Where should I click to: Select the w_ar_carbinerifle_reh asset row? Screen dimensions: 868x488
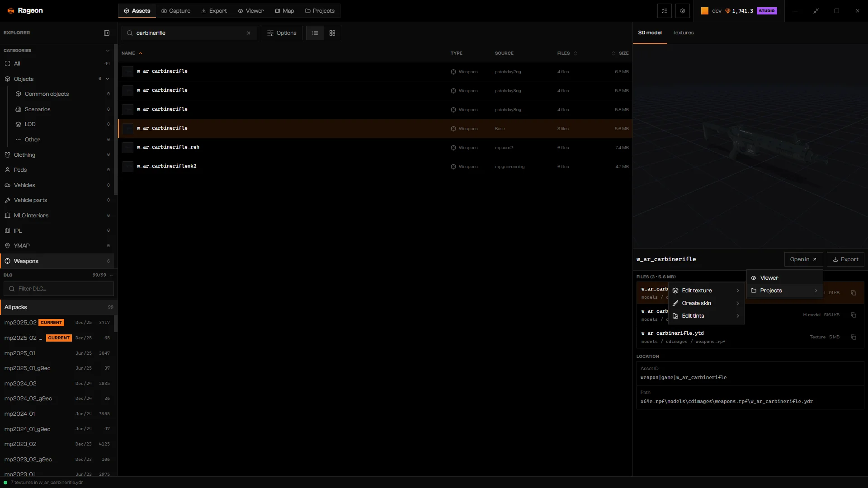[375, 148]
